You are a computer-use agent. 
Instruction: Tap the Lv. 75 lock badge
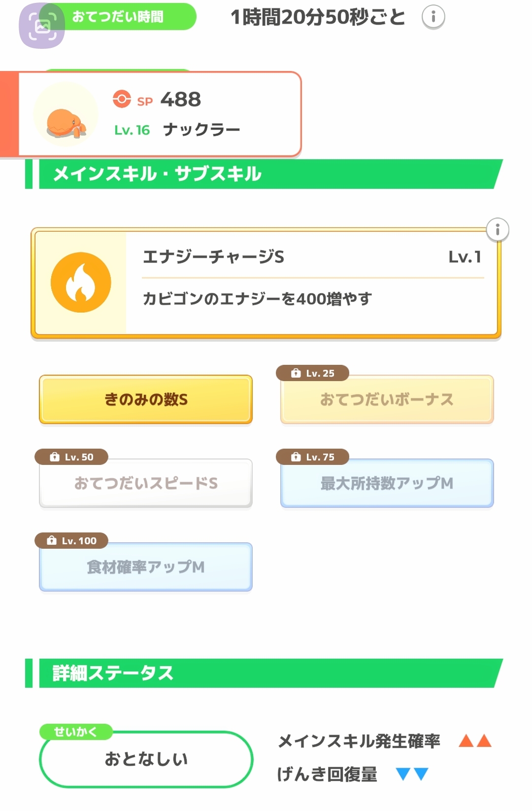[x=313, y=457]
